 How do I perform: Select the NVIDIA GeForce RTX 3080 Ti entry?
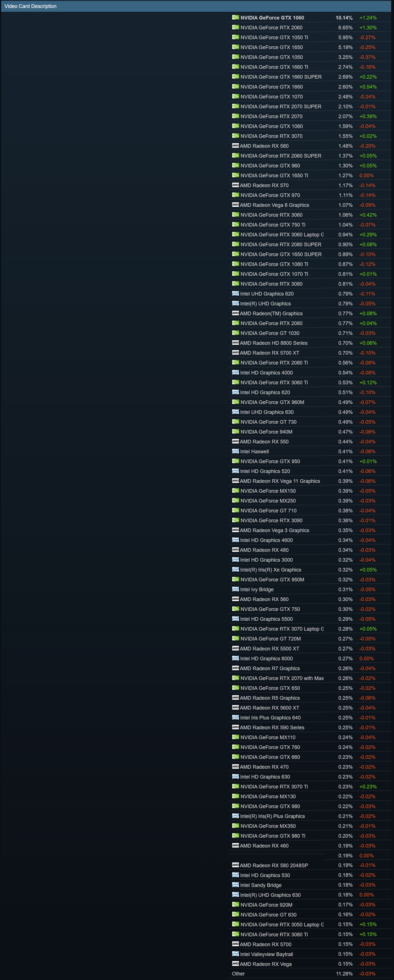coord(274,934)
